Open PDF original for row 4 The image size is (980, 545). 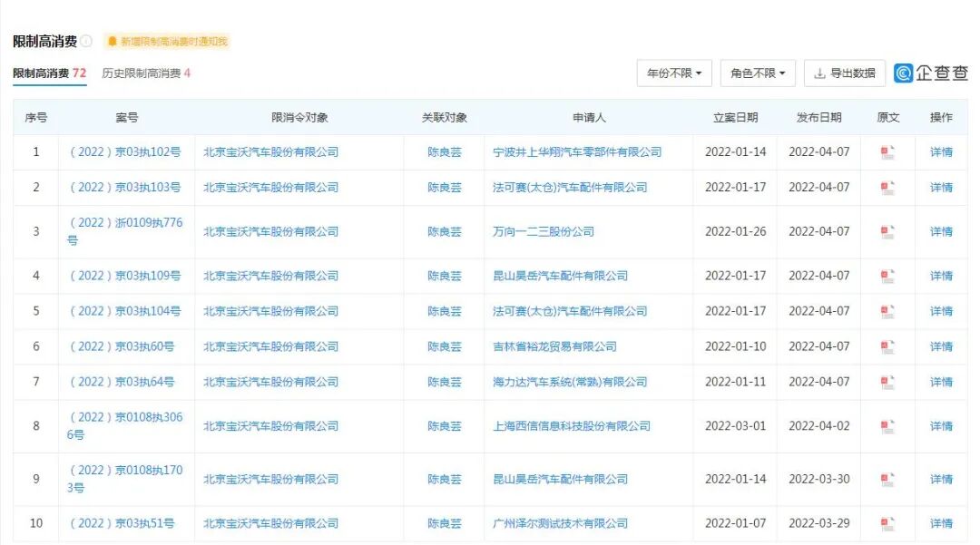tap(887, 276)
